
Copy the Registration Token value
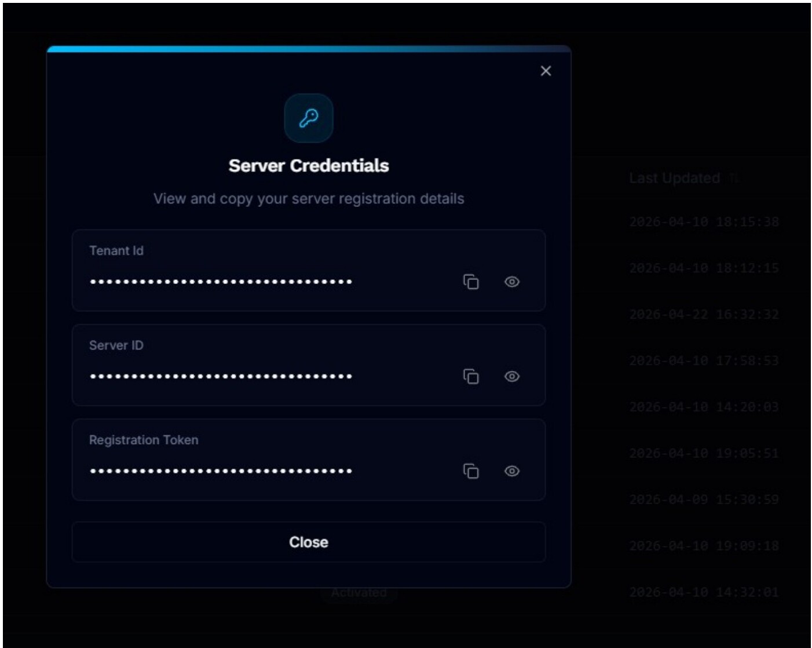[x=471, y=471]
